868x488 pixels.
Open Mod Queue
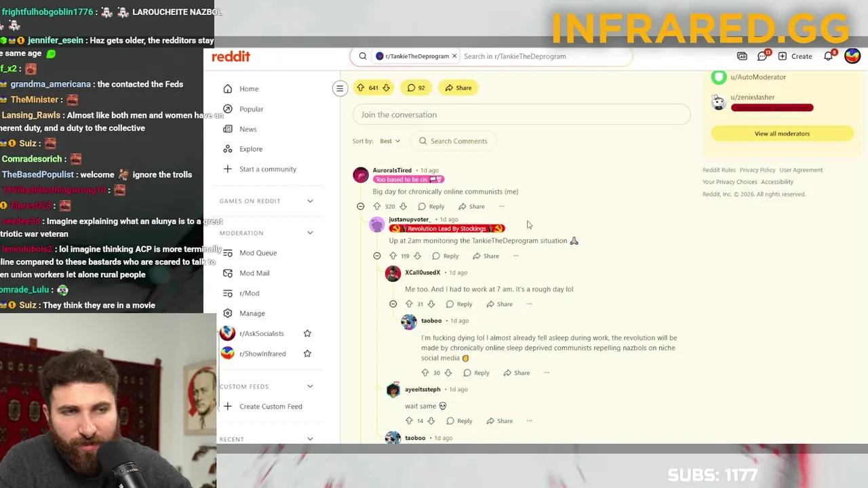pos(258,253)
